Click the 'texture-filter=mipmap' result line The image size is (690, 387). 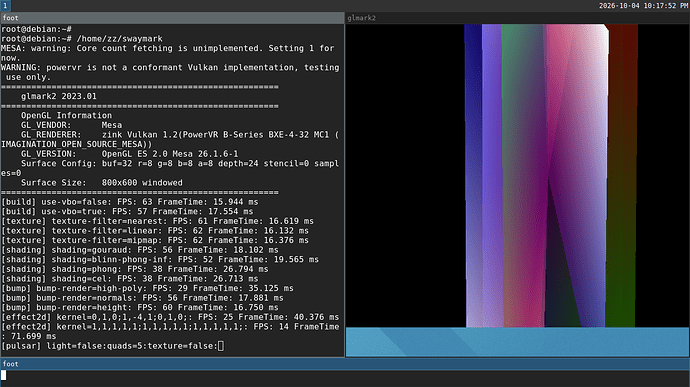155,240
